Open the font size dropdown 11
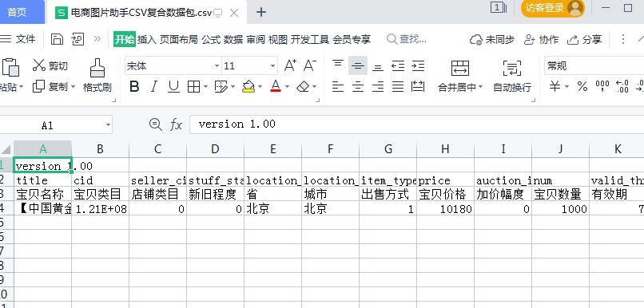Image resolution: width=644 pixels, height=308 pixels. pos(272,66)
